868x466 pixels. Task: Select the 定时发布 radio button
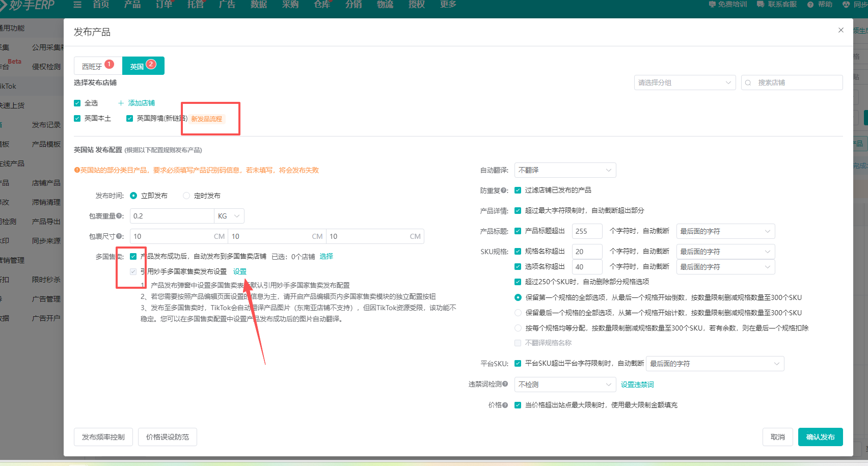(x=186, y=196)
